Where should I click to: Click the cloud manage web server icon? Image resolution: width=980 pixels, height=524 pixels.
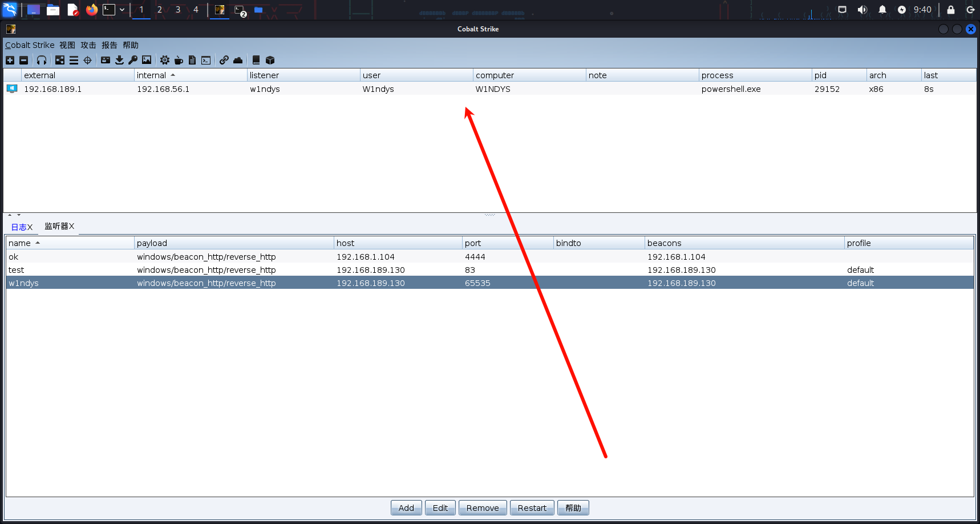[x=238, y=60]
